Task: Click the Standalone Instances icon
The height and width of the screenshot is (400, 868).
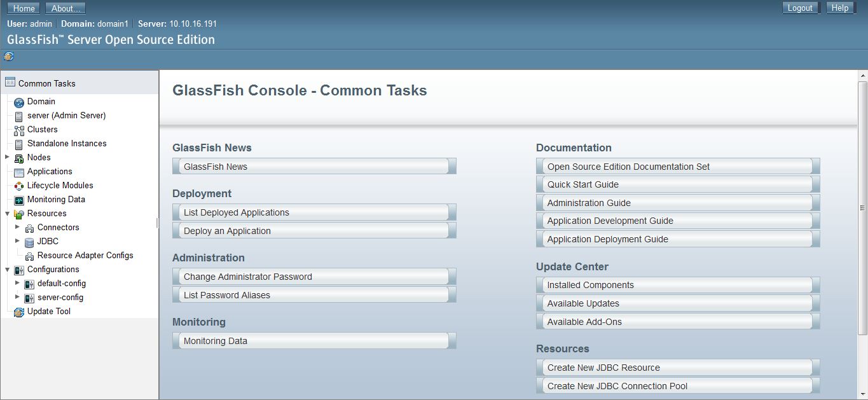Action: [x=19, y=144]
